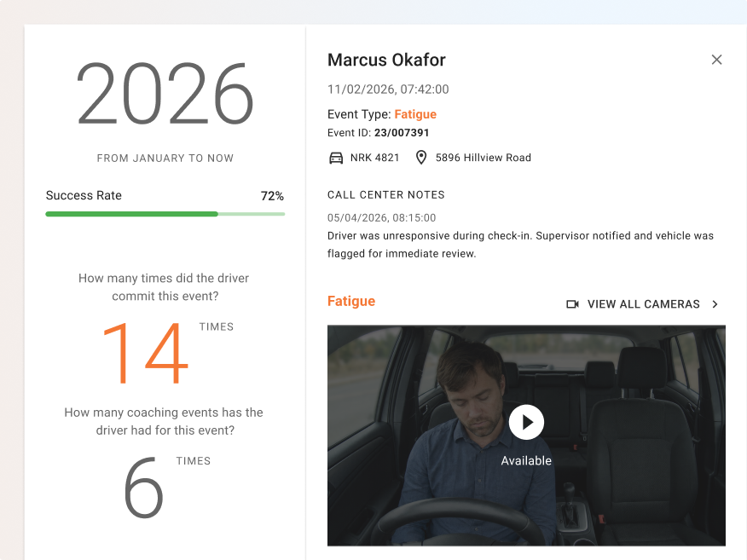Close the Marcus Okafor event panel
747x560 pixels.
point(716,60)
